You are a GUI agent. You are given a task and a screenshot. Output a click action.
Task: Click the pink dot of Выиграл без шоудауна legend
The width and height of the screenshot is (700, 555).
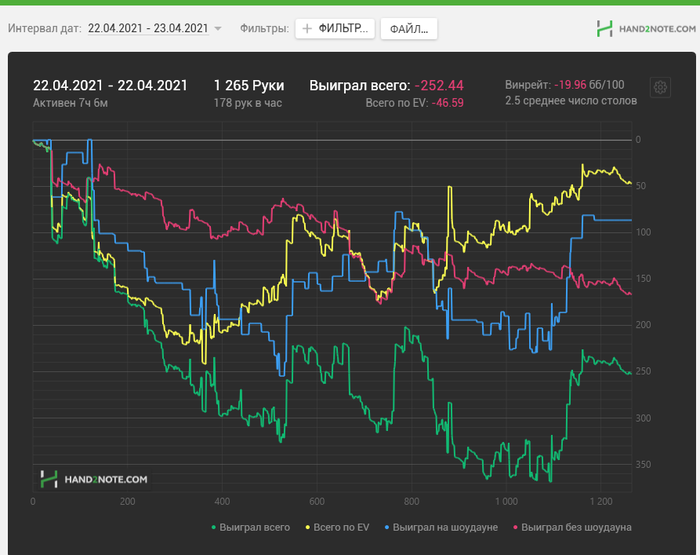click(516, 528)
